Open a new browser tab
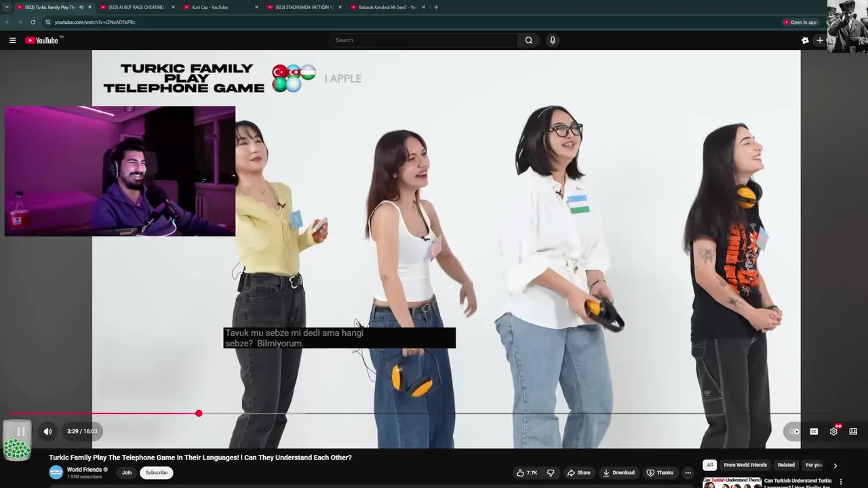This screenshot has height=488, width=868. (x=436, y=7)
